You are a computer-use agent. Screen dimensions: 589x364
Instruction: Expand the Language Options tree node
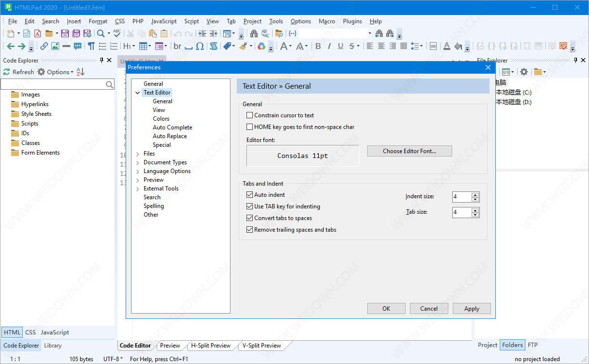pyautogui.click(x=138, y=171)
